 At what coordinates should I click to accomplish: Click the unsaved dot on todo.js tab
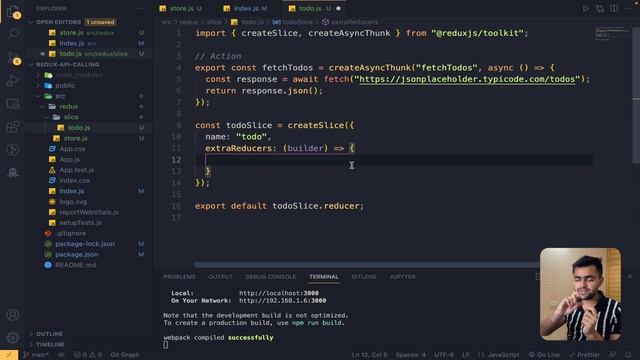point(338,8)
